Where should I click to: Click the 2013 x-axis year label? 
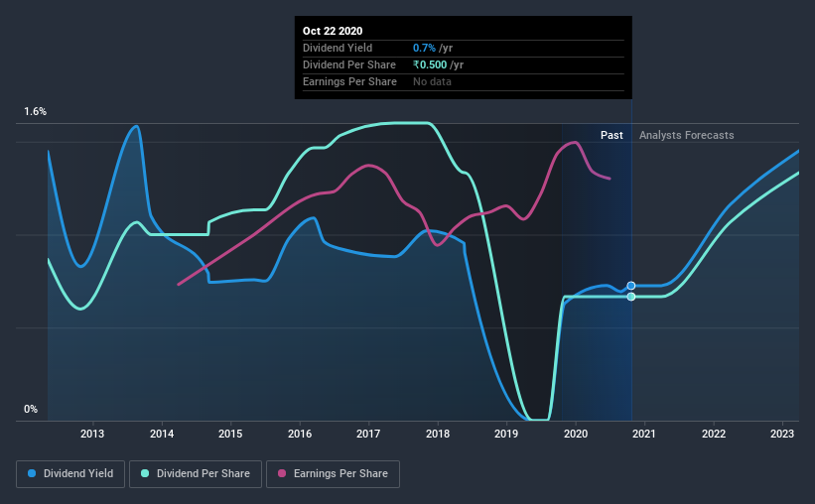point(92,434)
